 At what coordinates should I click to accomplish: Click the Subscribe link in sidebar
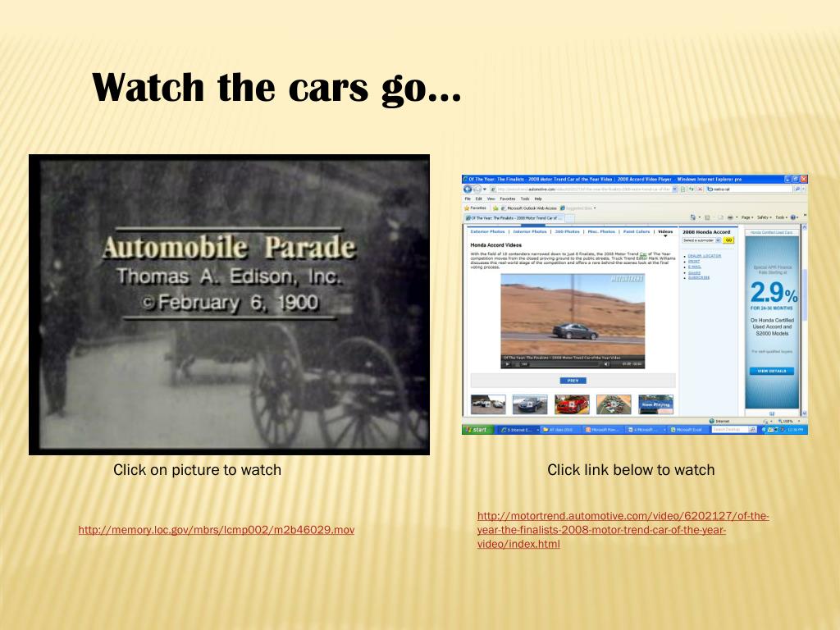pos(699,277)
